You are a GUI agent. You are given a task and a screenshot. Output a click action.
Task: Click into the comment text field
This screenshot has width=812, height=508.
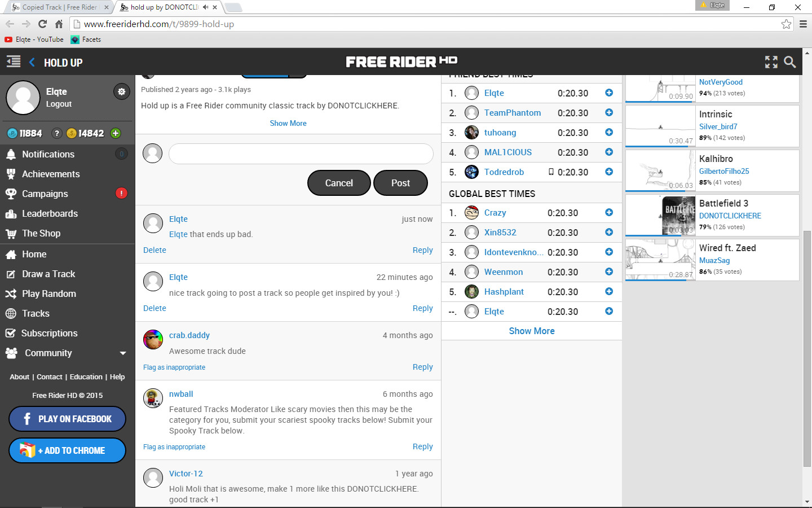pos(301,154)
